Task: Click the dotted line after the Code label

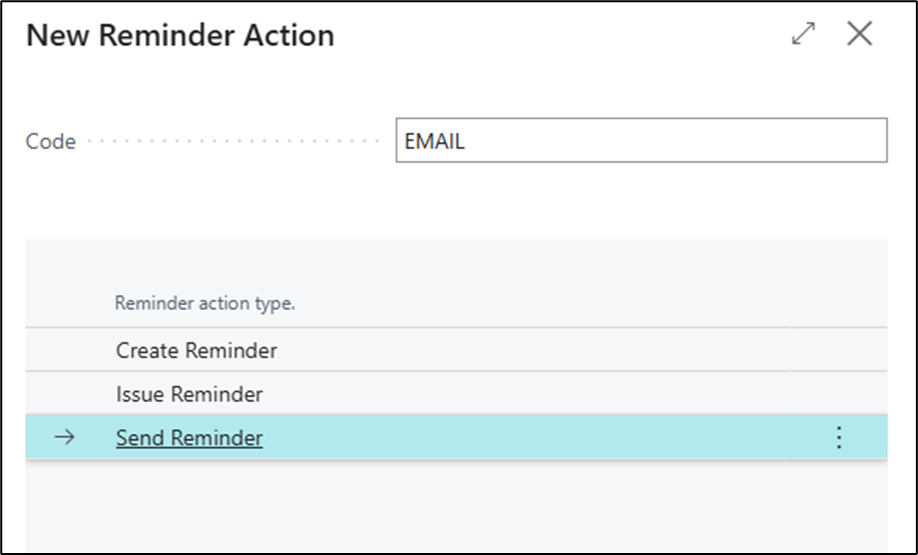Action: point(235,142)
